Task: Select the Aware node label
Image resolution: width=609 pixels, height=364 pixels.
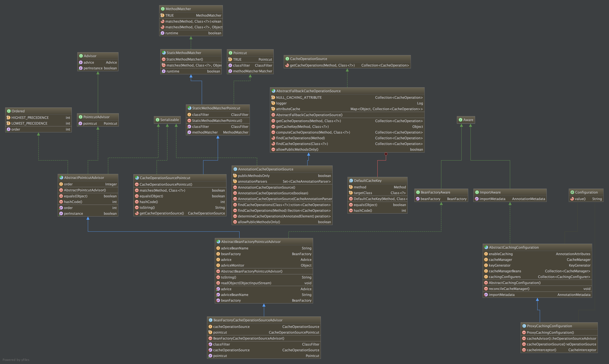Action: (468, 120)
